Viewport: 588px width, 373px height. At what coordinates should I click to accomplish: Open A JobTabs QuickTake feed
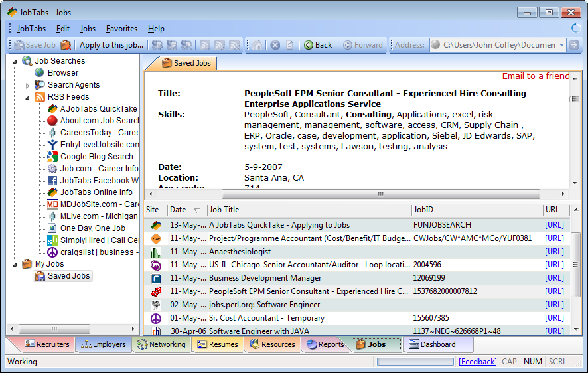(98, 109)
